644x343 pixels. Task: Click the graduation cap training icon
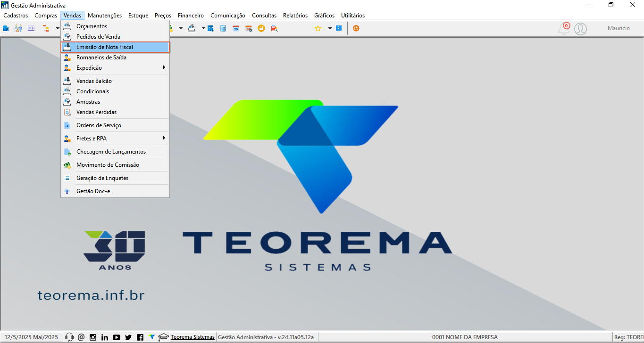pyautogui.click(x=163, y=337)
